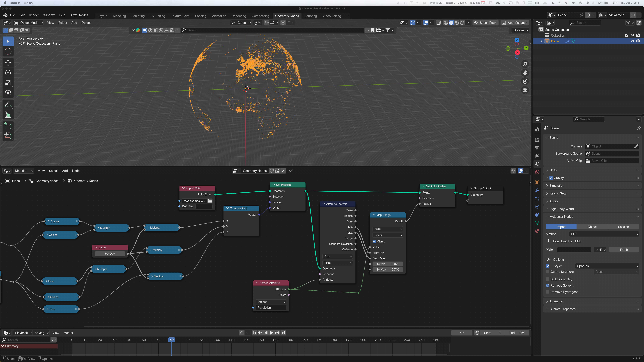The width and height of the screenshot is (644, 362).
Task: Open the Bioxel Nodes menu
Action: click(79, 15)
